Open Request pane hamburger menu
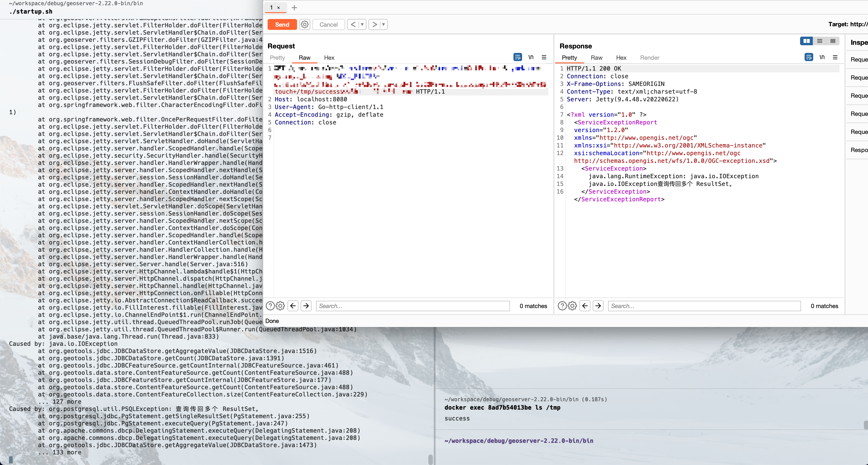868x465 pixels. click(x=544, y=57)
